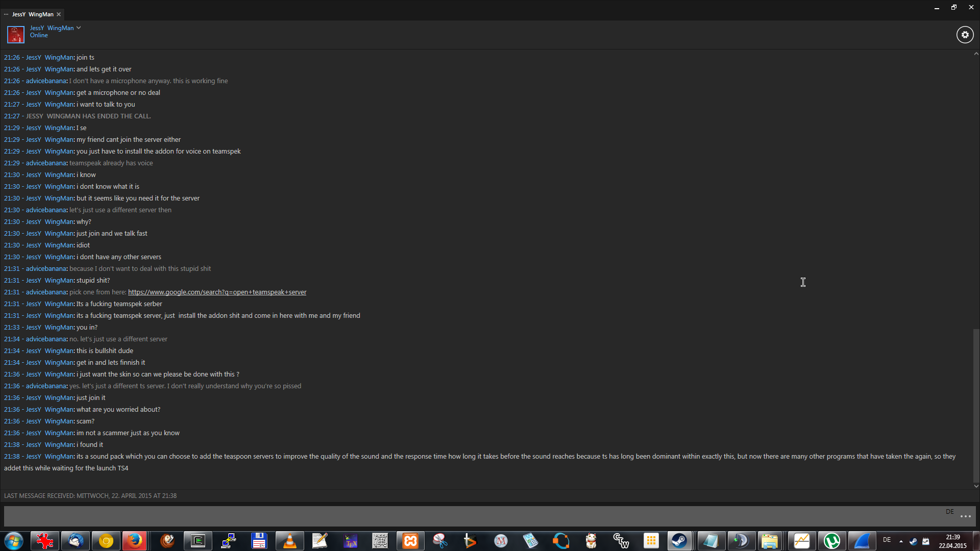Open Firefox from the taskbar
Image resolution: width=980 pixels, height=551 pixels.
pyautogui.click(x=135, y=541)
